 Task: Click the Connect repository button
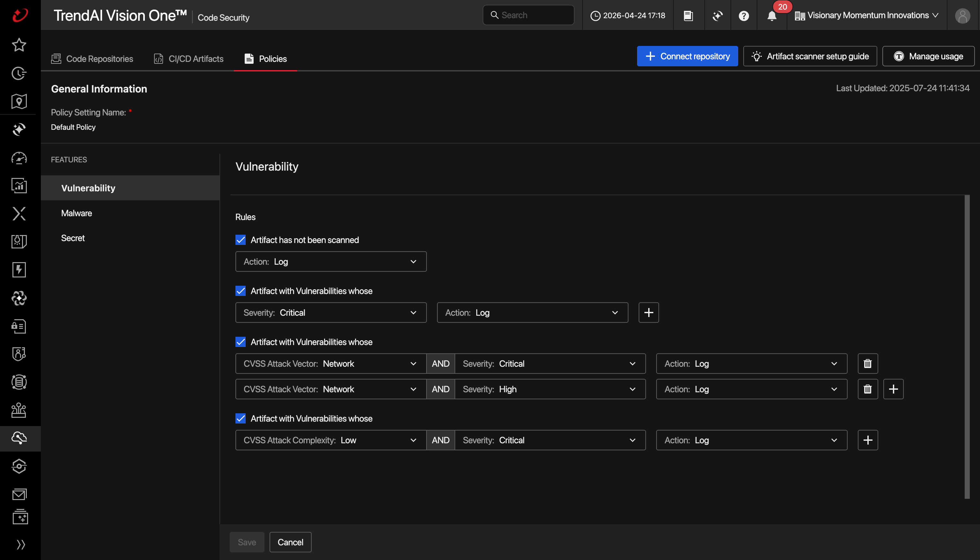pos(687,56)
